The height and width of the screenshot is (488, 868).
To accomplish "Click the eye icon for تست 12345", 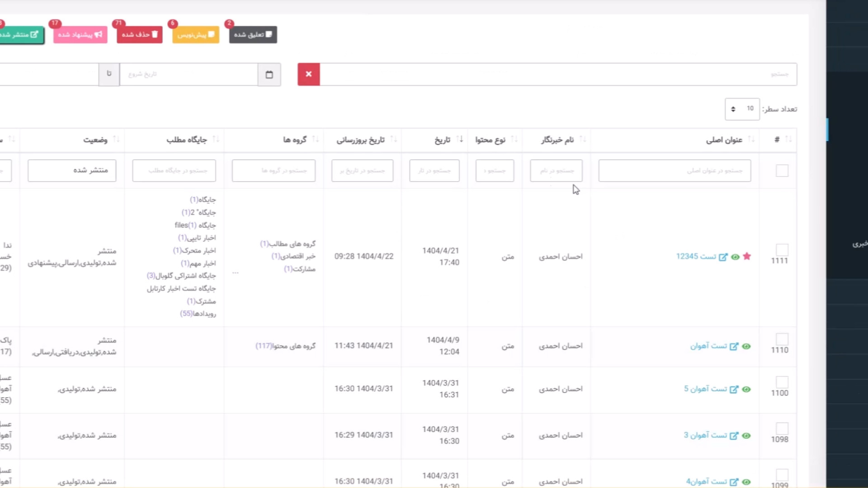I will click(735, 257).
